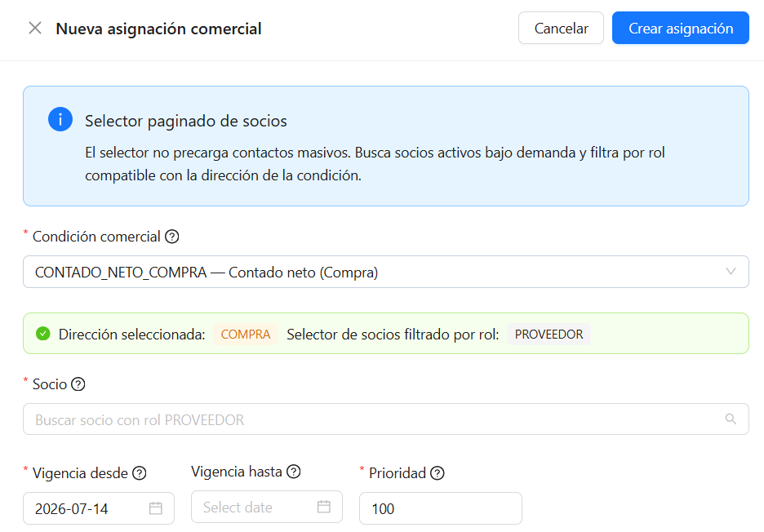This screenshot has width=764, height=532.
Task: Click the COMPRA tag
Action: point(246,335)
